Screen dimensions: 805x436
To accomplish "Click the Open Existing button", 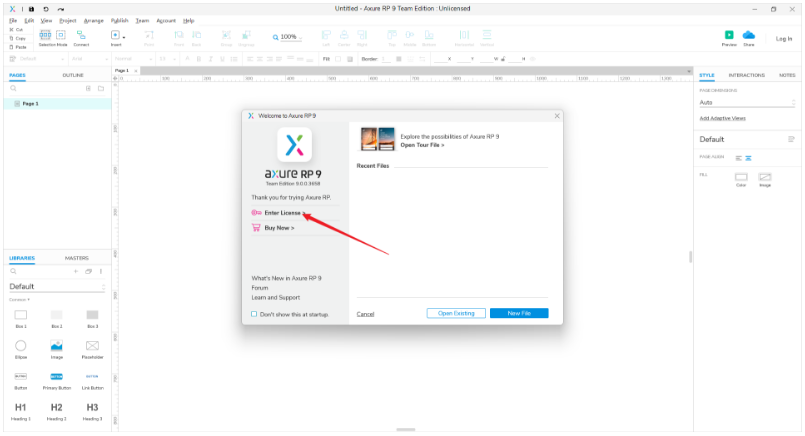I will click(x=456, y=313).
